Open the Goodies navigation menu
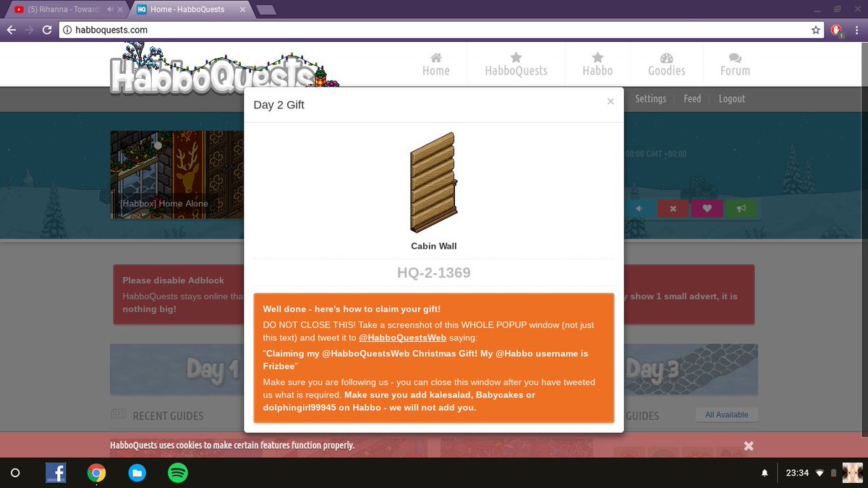Viewport: 868px width, 488px height. (667, 64)
